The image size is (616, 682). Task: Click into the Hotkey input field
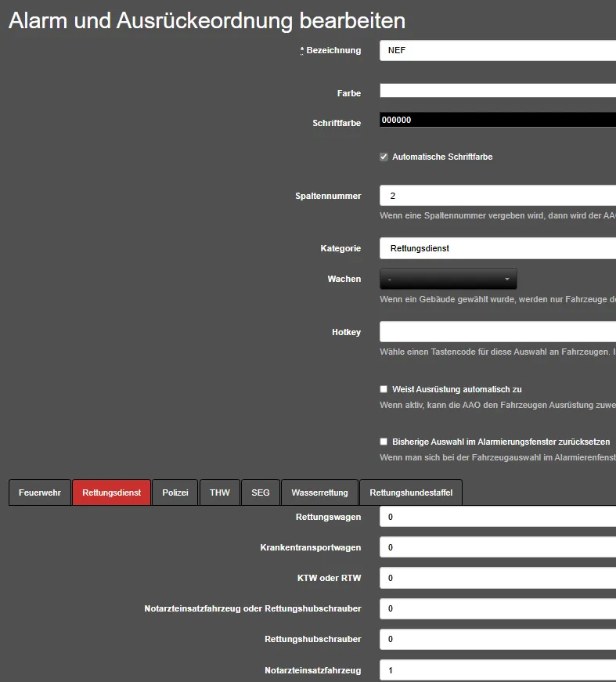[x=497, y=332]
